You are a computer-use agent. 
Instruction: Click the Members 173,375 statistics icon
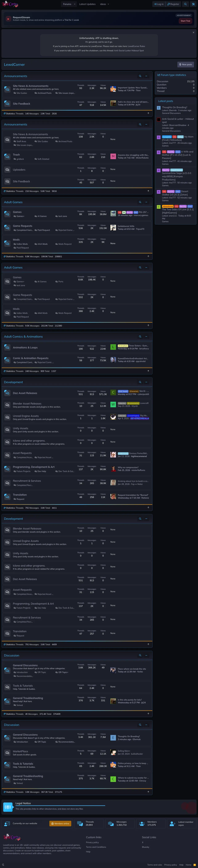click(142, 823)
